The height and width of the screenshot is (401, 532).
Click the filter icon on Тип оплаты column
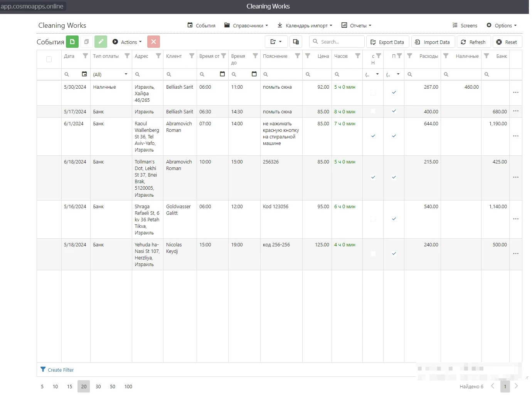pos(127,56)
